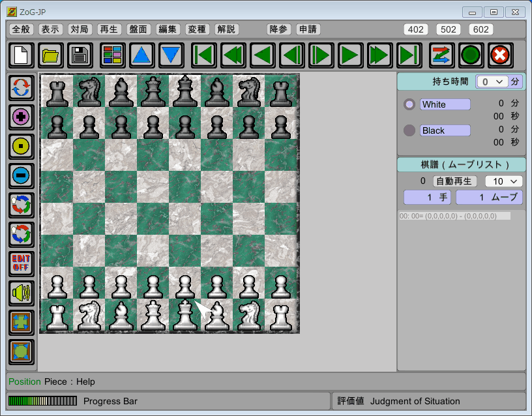This screenshot has width=532, height=416.
Task: Select the Black player radio button
Action: tap(409, 130)
